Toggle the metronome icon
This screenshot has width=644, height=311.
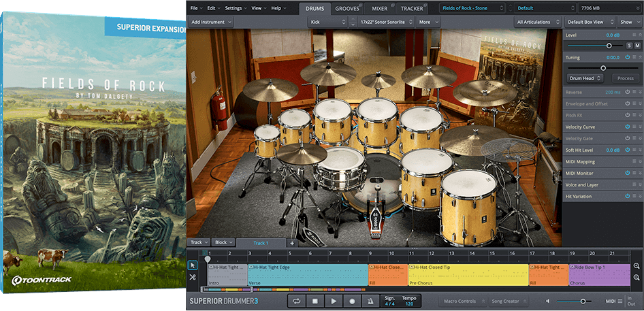[370, 300]
